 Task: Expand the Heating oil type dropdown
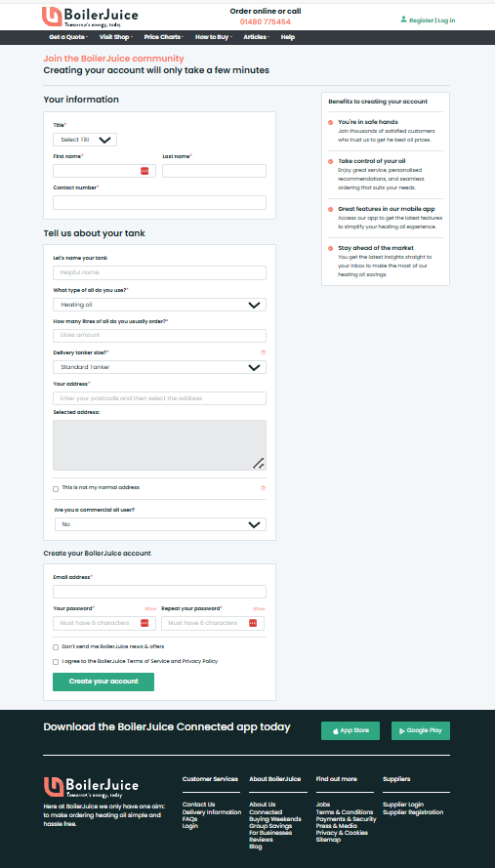pos(159,305)
